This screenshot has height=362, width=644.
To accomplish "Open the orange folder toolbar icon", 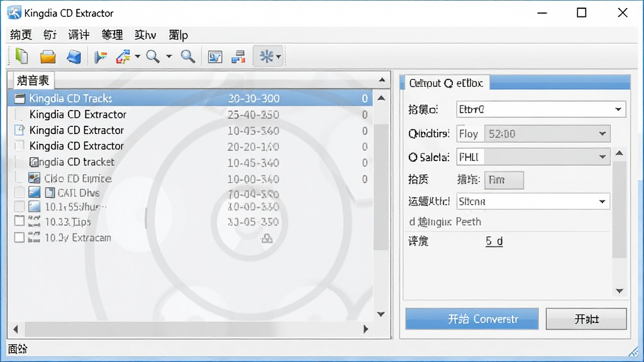I will (x=48, y=57).
